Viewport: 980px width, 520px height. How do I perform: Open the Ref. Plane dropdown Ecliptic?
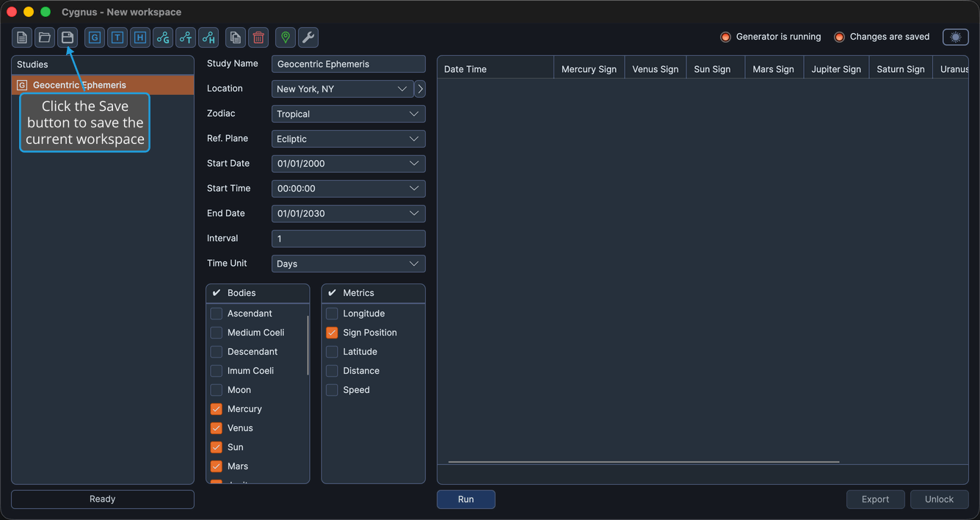349,139
